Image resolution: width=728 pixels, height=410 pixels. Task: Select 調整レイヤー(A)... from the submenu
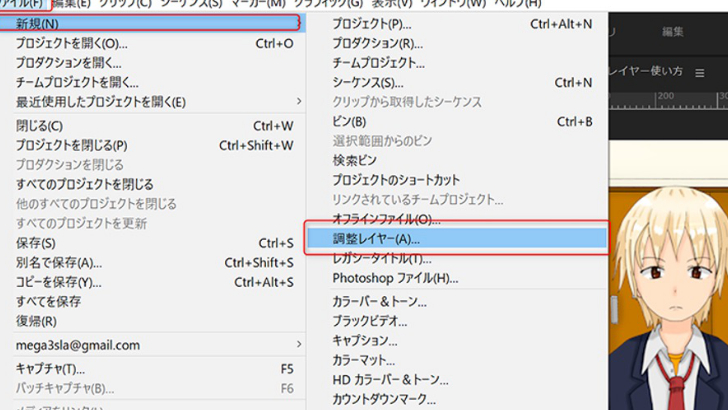(x=376, y=239)
